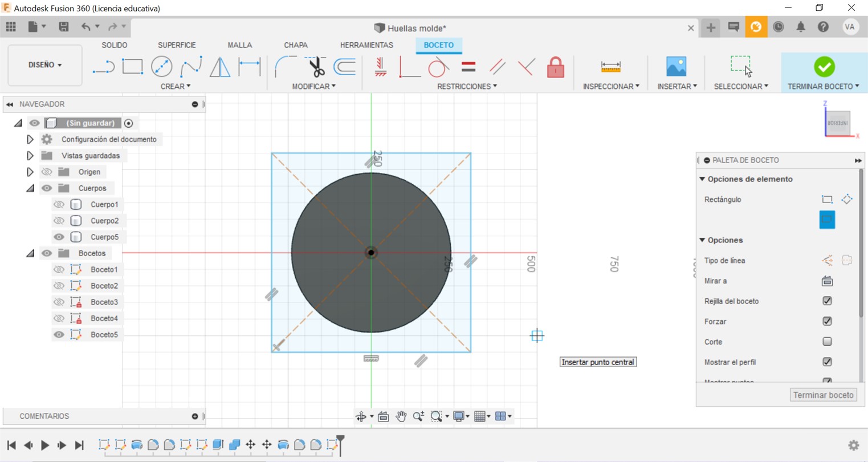This screenshot has width=868, height=462.
Task: Hide Cuerpo5 with its eye icon
Action: (59, 237)
